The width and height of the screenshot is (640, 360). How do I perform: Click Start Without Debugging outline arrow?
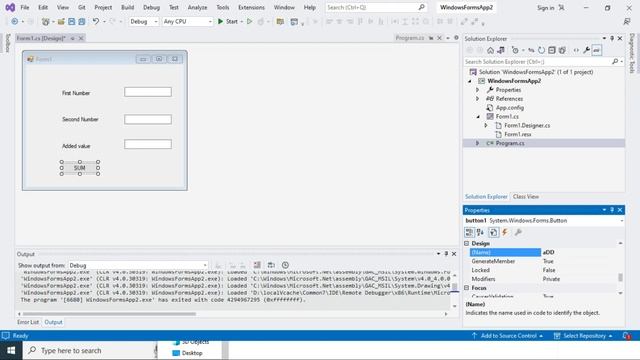click(x=249, y=21)
